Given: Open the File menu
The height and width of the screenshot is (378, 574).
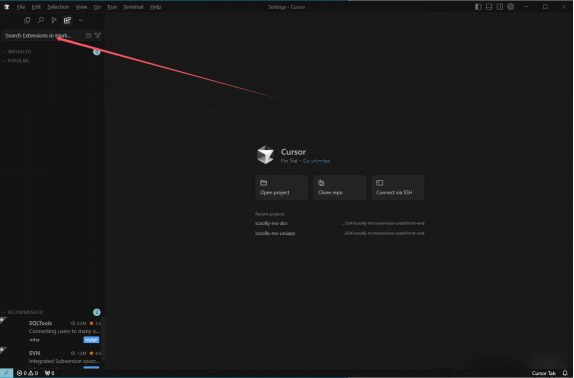Looking at the screenshot, I should point(21,7).
